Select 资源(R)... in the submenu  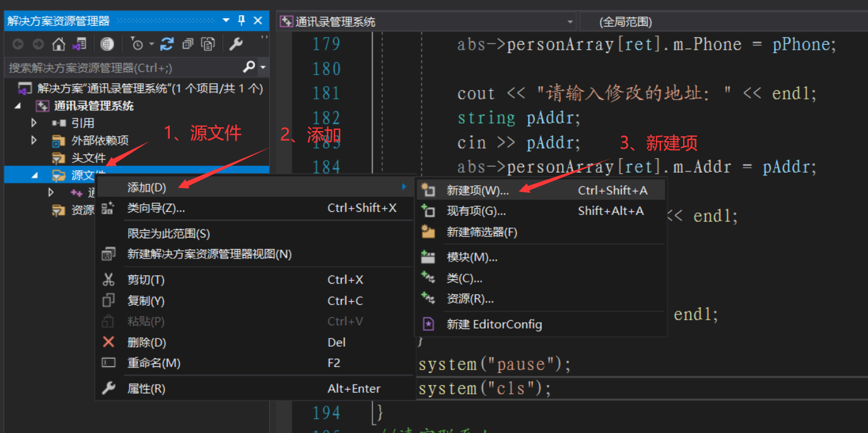tap(541, 299)
